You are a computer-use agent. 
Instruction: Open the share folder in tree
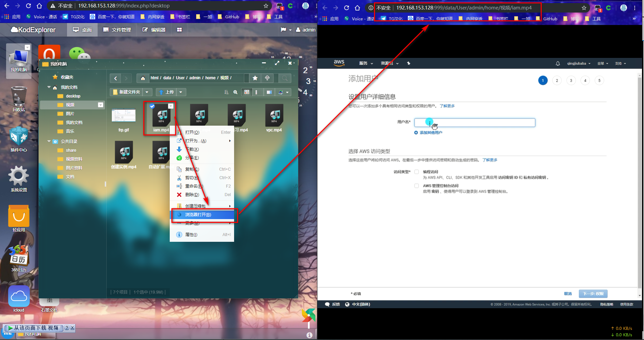[71, 150]
